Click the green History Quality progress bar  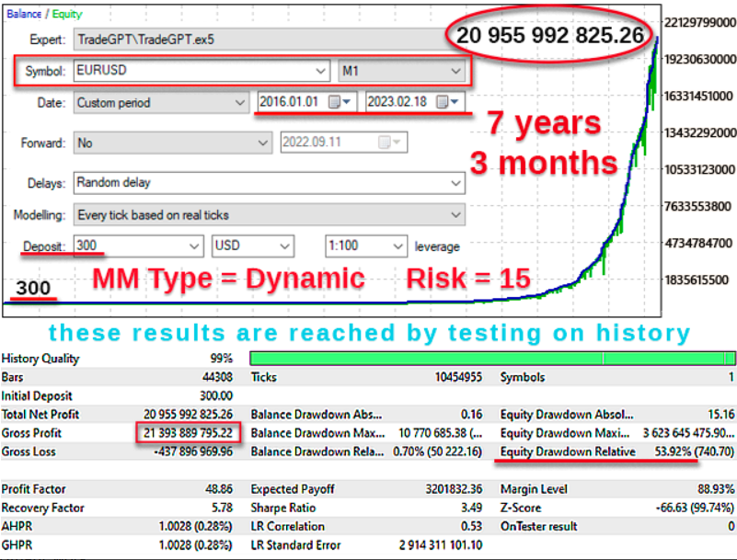(x=491, y=359)
